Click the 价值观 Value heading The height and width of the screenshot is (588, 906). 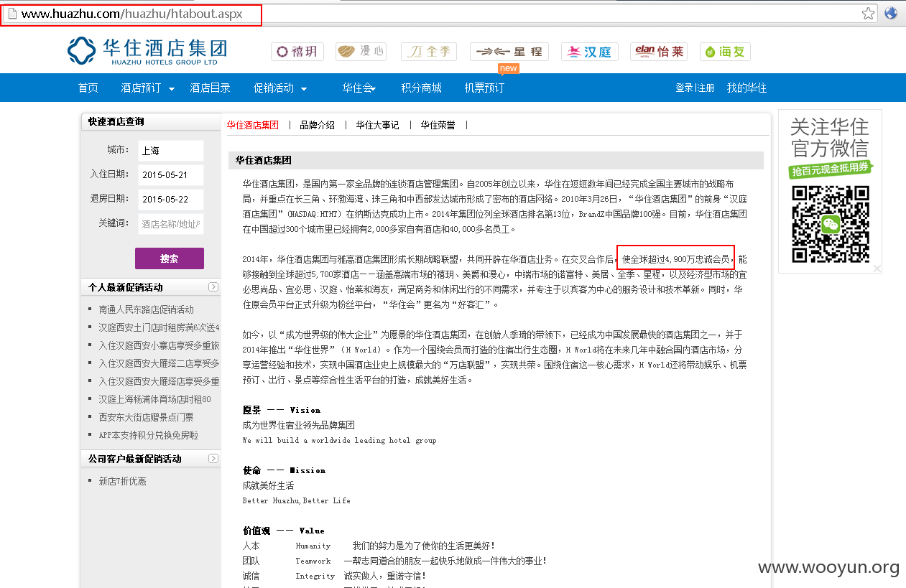pos(283,531)
